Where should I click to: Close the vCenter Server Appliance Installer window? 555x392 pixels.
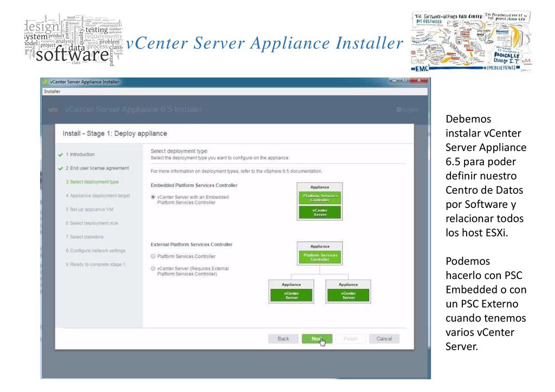(x=419, y=81)
